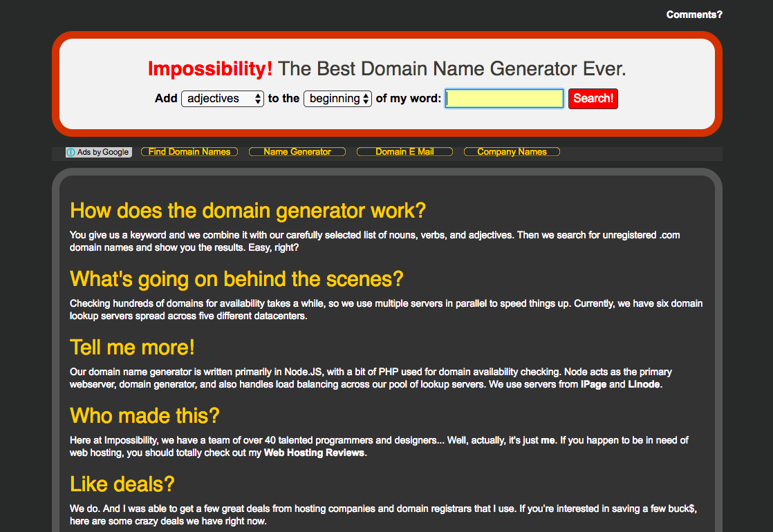Focus the yellow keyword input field
Image resolution: width=773 pixels, height=532 pixels.
pyautogui.click(x=504, y=99)
